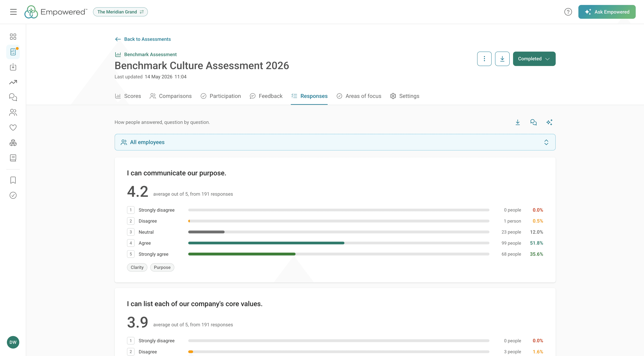Open the people icon in sidebar
Viewport: 644px width, 356px height.
(13, 112)
